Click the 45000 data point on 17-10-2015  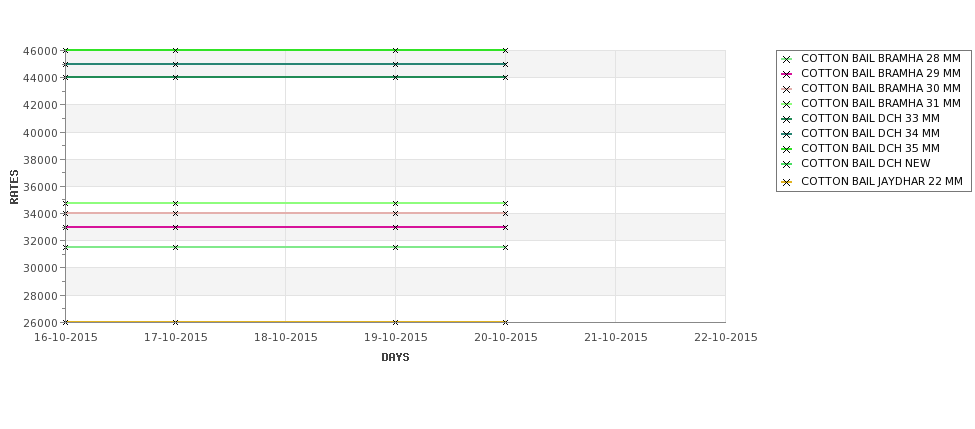175,64
